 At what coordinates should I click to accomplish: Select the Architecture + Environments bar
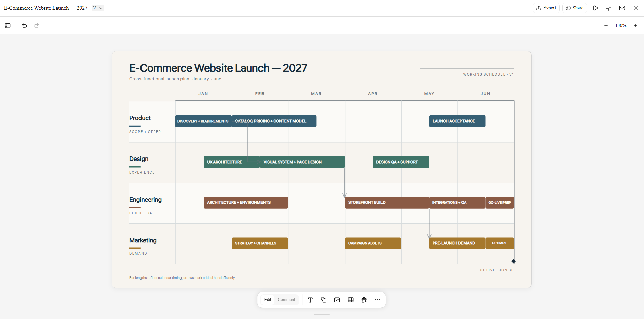246,203
